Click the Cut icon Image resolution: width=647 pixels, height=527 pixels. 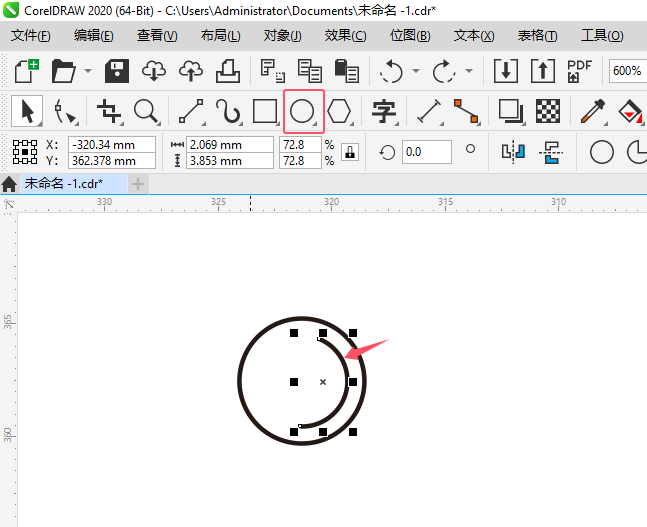[x=273, y=71]
